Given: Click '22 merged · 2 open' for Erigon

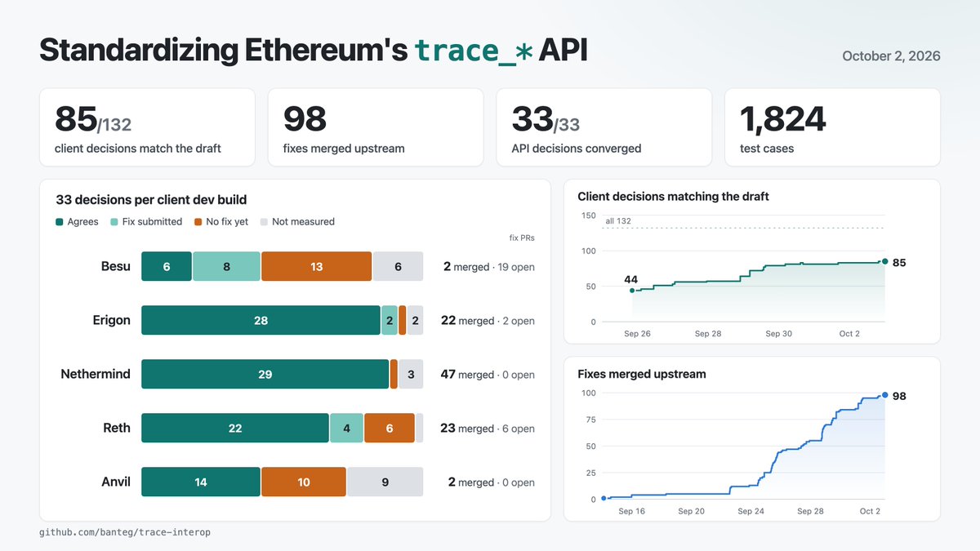Looking at the screenshot, I should pyautogui.click(x=488, y=320).
